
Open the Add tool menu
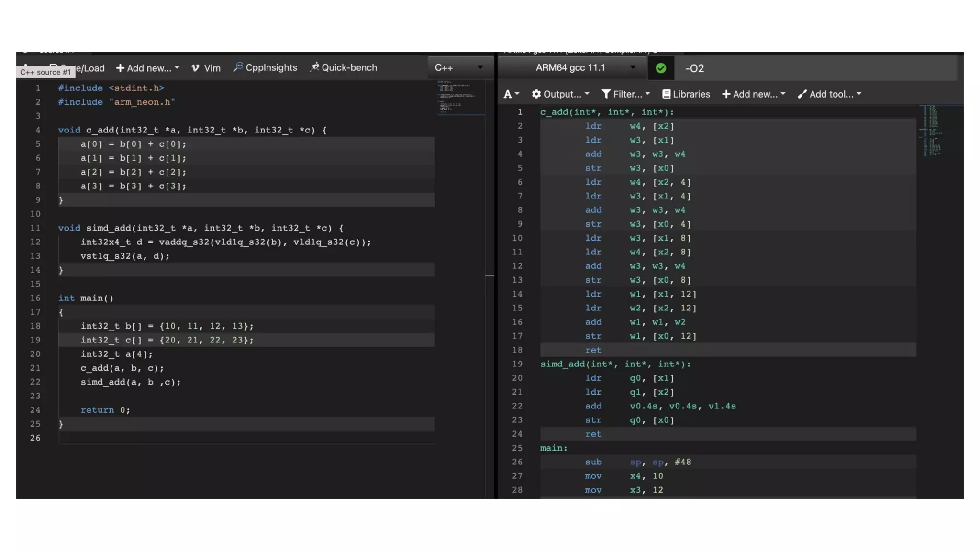829,94
